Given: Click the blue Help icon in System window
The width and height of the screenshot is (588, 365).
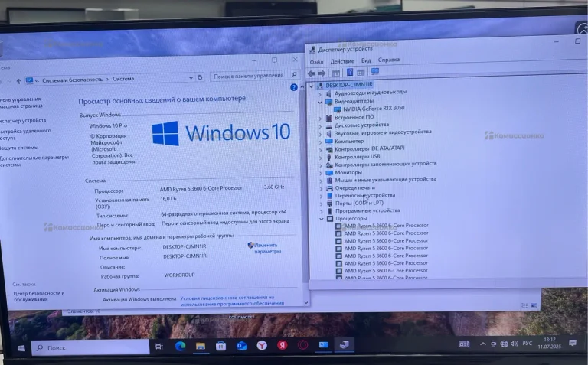Looking at the screenshot, I should tap(294, 87).
